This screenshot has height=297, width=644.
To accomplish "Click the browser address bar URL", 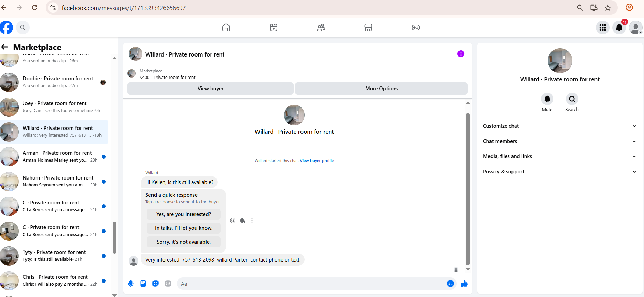I will pyautogui.click(x=124, y=8).
